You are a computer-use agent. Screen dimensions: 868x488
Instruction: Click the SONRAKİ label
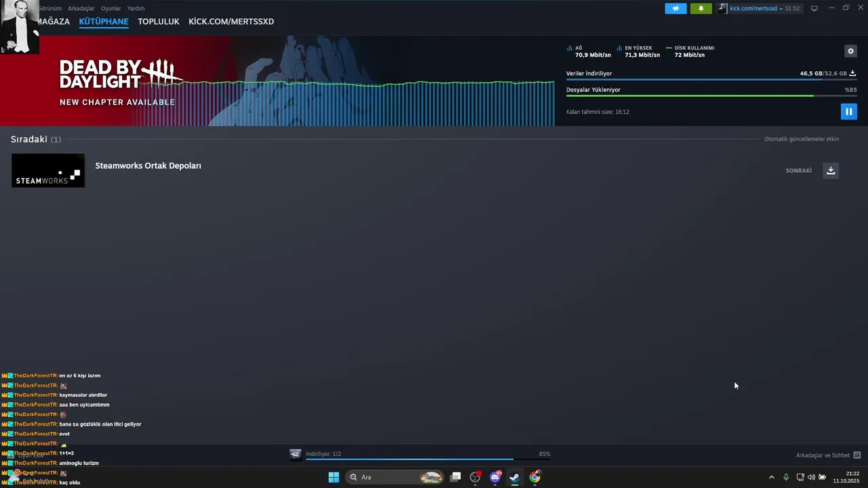click(799, 171)
